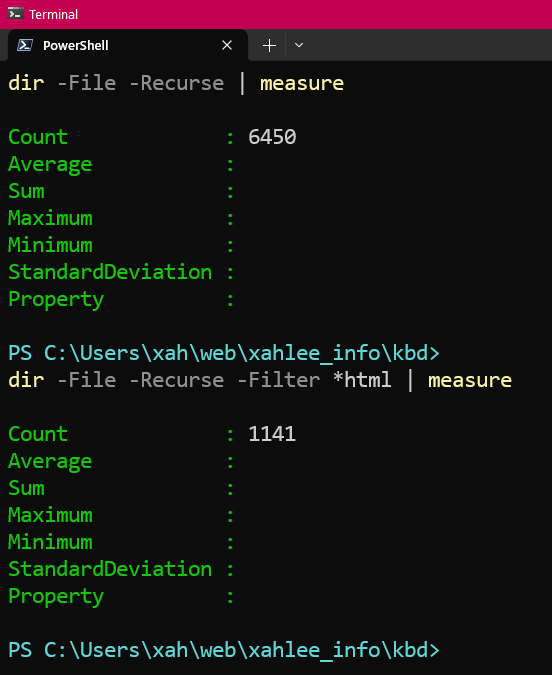The image size is (552, 675).
Task: Focus the last PS prompt line at bottom
Action: (224, 650)
